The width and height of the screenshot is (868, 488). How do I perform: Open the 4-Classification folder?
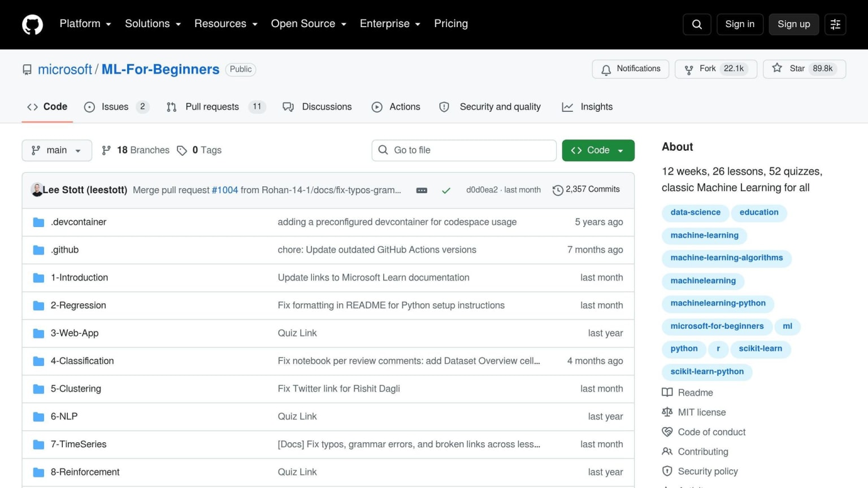83,361
